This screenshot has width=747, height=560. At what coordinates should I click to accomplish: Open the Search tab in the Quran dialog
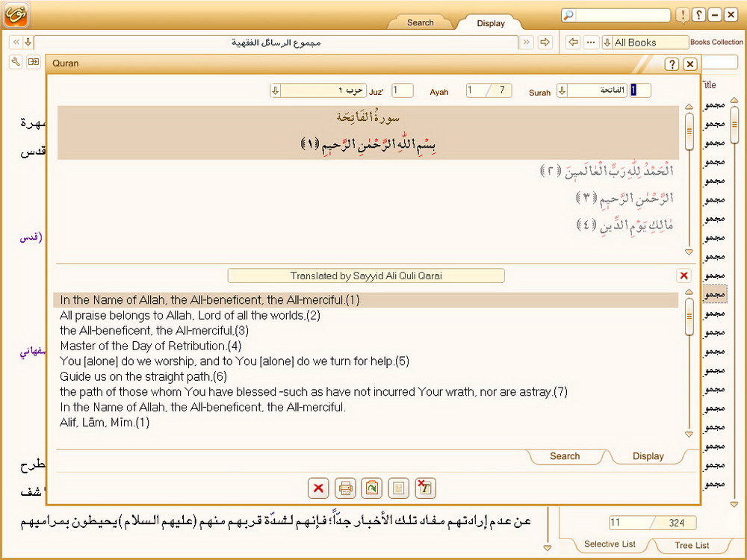coord(565,456)
